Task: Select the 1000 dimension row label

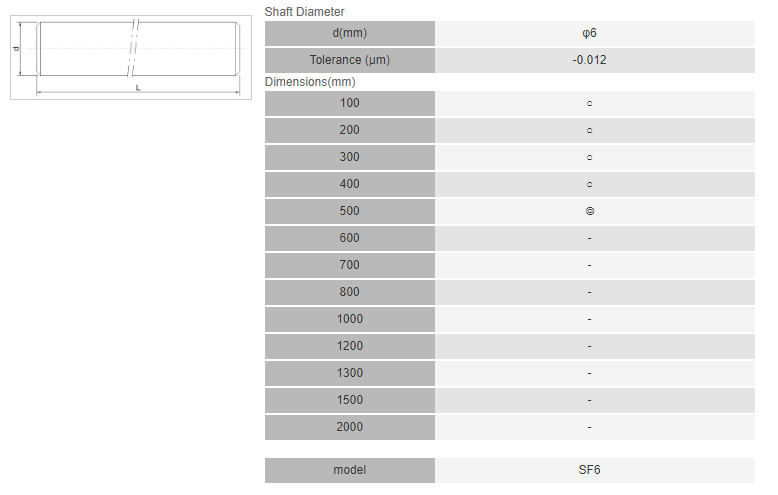Action: click(x=350, y=319)
